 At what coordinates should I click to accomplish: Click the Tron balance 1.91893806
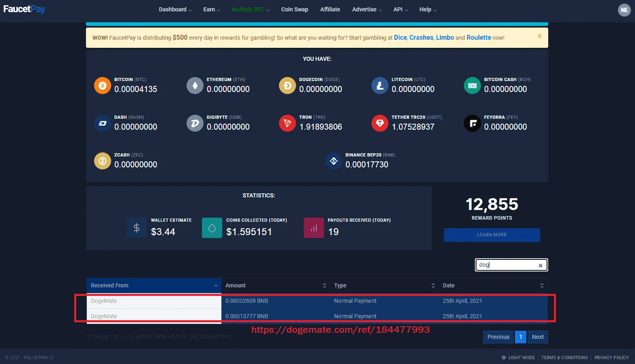321,127
